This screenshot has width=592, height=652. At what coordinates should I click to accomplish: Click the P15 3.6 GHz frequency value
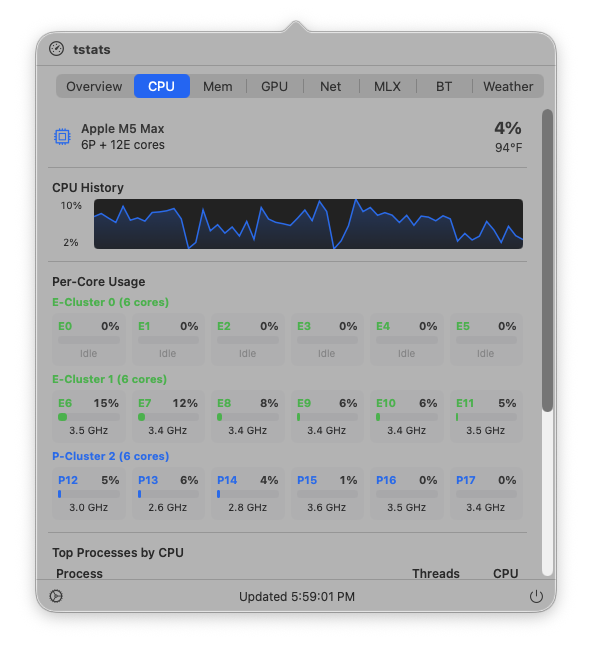point(327,507)
